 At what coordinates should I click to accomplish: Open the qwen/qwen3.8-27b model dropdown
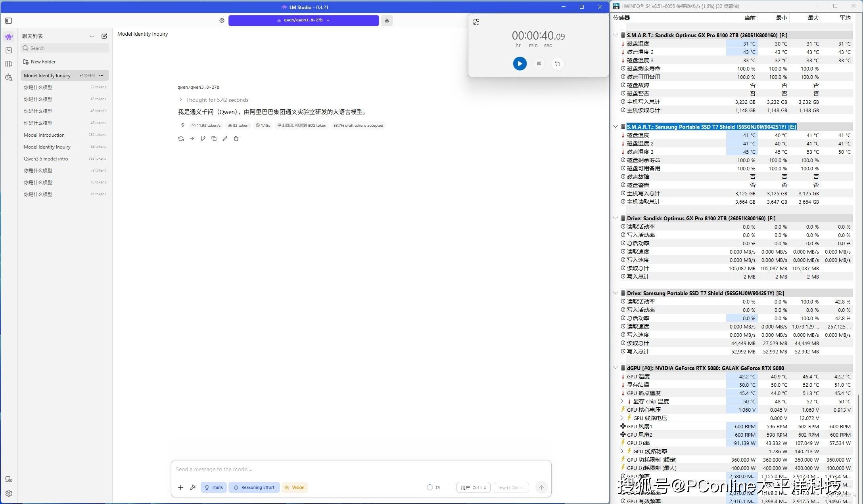pos(304,21)
